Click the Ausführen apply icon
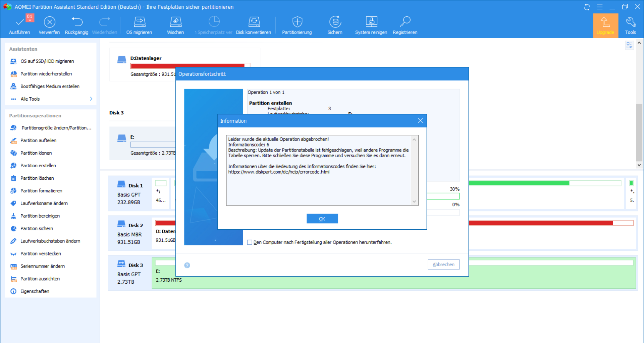 (x=19, y=22)
